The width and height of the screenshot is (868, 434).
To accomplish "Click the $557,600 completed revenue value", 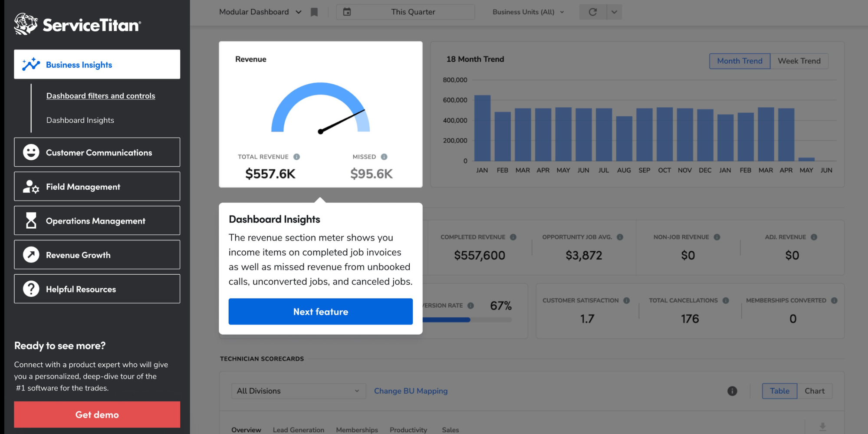I will 480,255.
